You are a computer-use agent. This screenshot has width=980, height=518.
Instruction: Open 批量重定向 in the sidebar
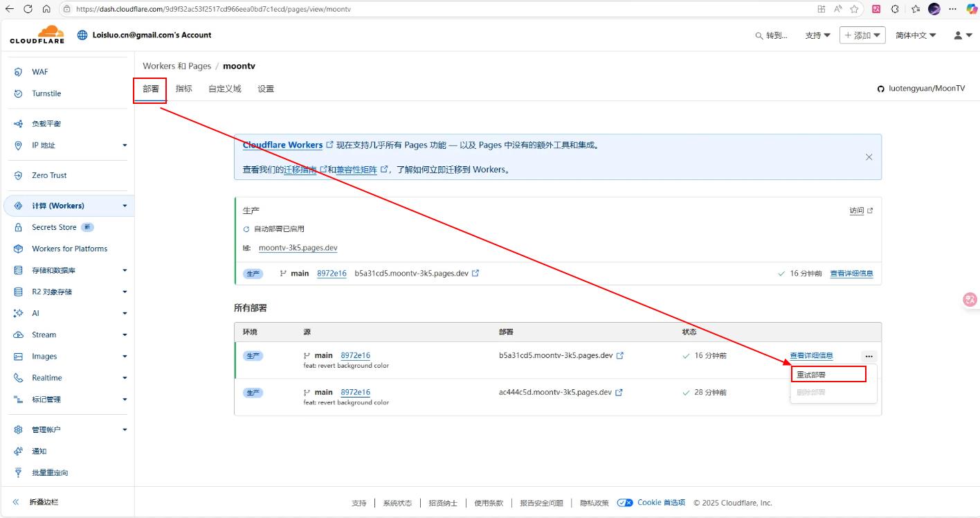[50, 472]
